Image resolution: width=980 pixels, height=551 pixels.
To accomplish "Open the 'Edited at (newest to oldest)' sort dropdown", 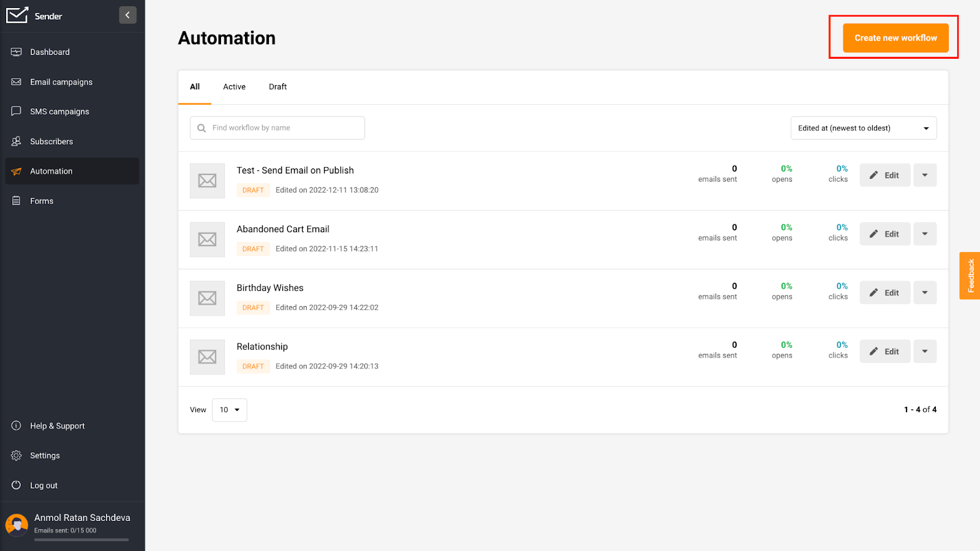I will [864, 127].
